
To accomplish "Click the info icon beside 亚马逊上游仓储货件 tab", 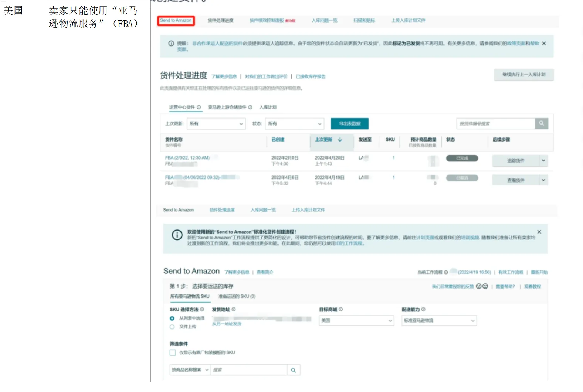I will point(250,108).
